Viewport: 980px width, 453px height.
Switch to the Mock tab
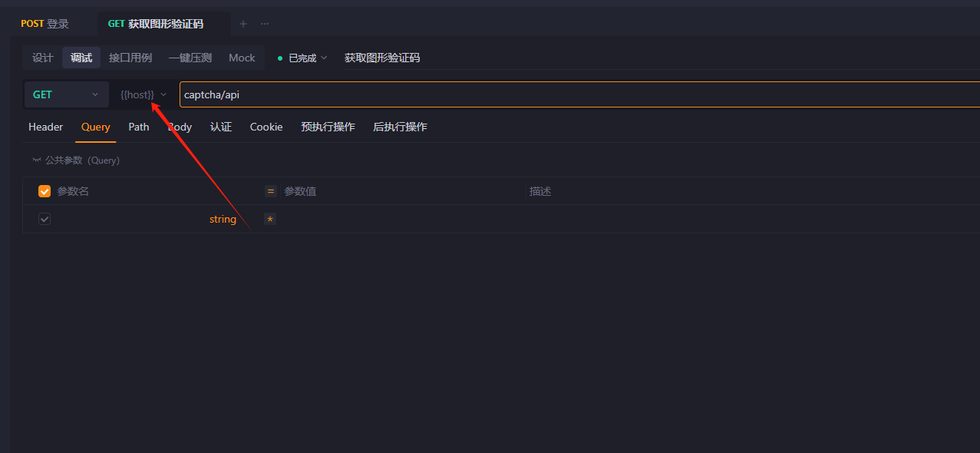242,58
